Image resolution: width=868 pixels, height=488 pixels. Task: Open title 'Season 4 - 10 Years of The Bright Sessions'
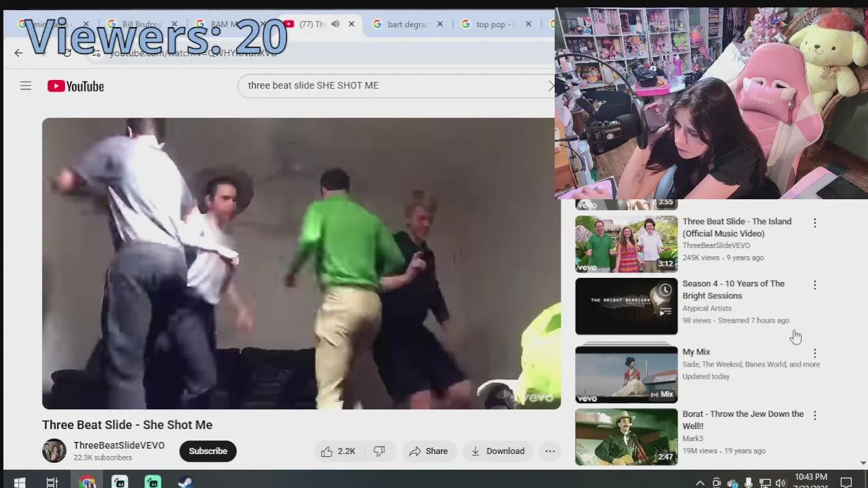733,290
